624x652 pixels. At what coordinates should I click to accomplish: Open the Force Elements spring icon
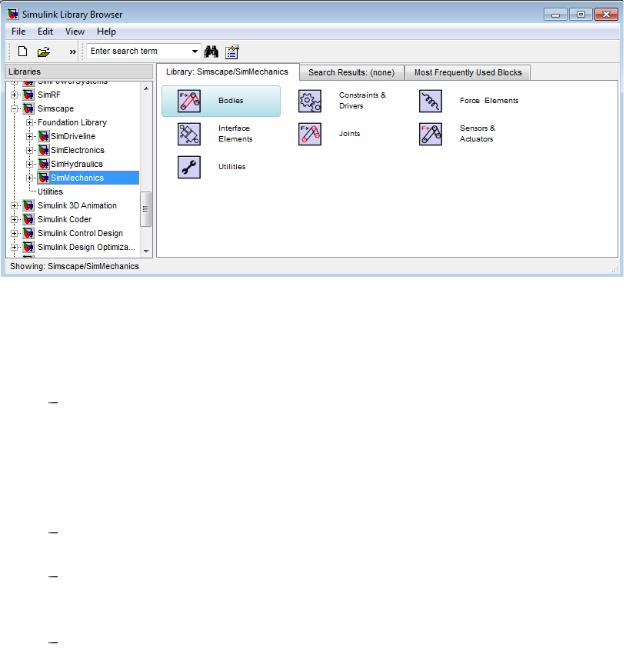click(430, 101)
